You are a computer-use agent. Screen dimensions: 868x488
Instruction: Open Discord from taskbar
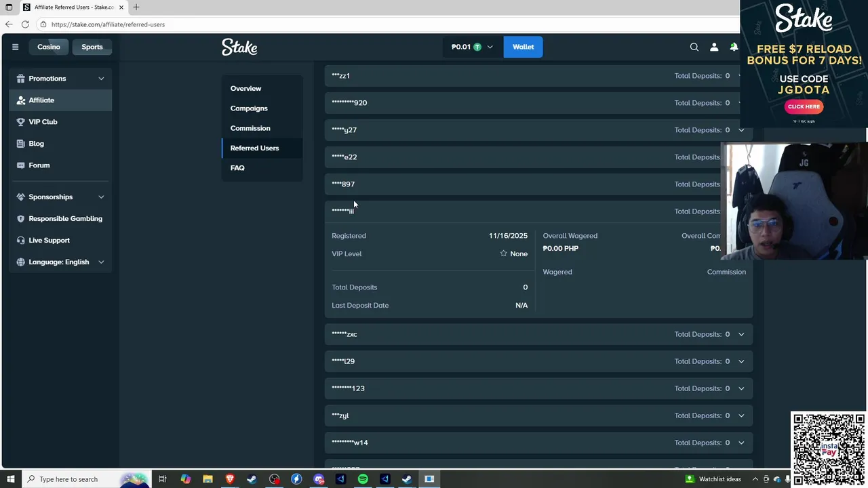pos(319,479)
